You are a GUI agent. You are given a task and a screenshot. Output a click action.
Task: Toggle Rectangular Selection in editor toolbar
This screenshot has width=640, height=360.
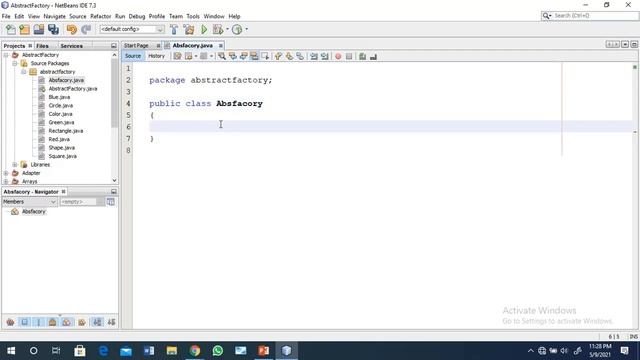tap(265, 56)
